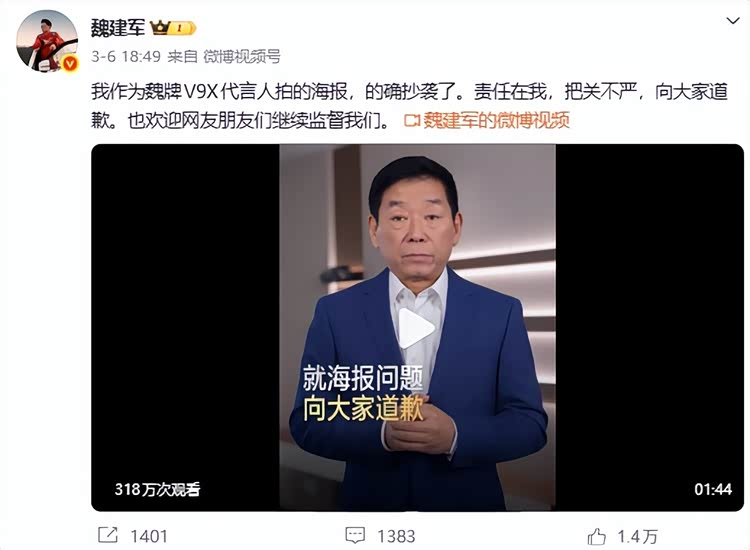Viewport: 750px width, 550px height.
Task: Click the post text body paragraph
Action: 409,106
